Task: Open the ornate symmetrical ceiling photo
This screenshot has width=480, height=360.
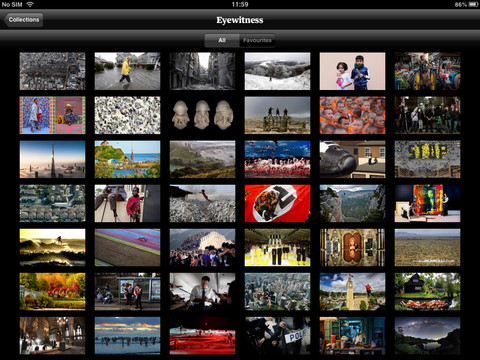Action: (x=352, y=247)
